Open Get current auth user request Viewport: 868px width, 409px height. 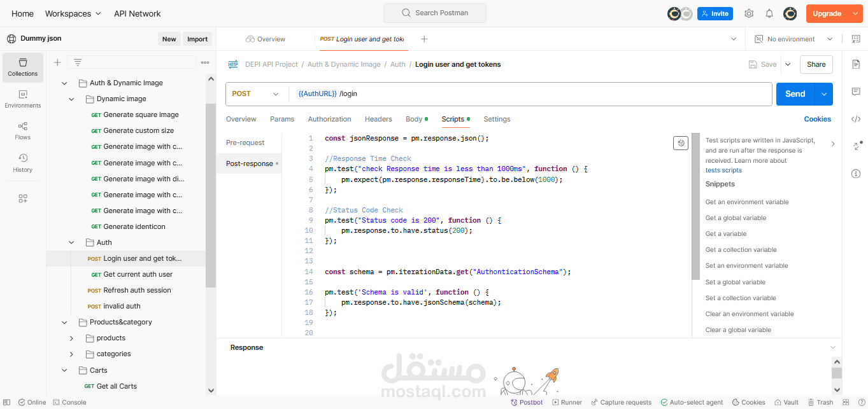tap(138, 274)
